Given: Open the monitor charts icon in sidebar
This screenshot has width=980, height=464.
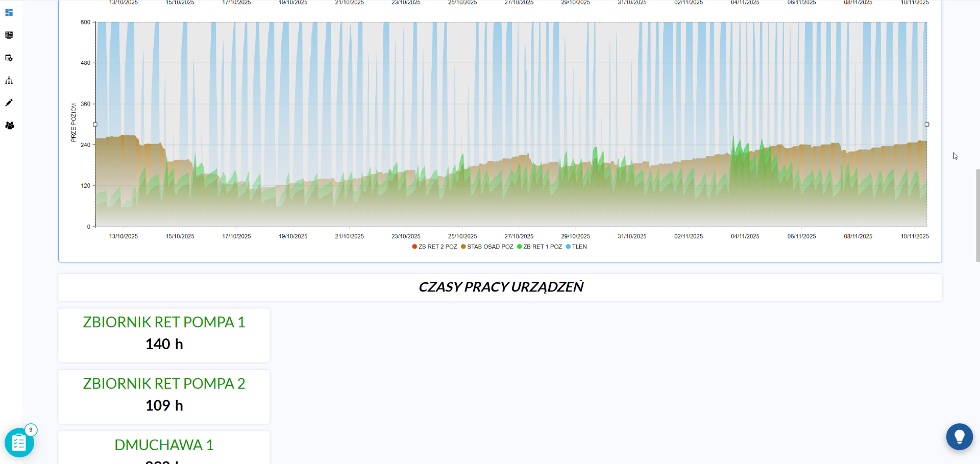Looking at the screenshot, I should (x=9, y=35).
